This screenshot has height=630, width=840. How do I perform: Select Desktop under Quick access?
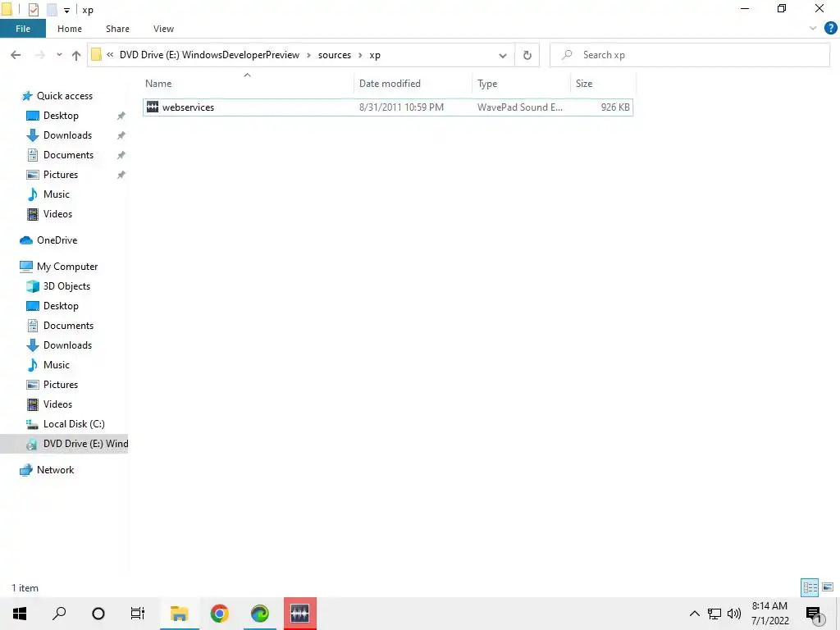point(61,116)
